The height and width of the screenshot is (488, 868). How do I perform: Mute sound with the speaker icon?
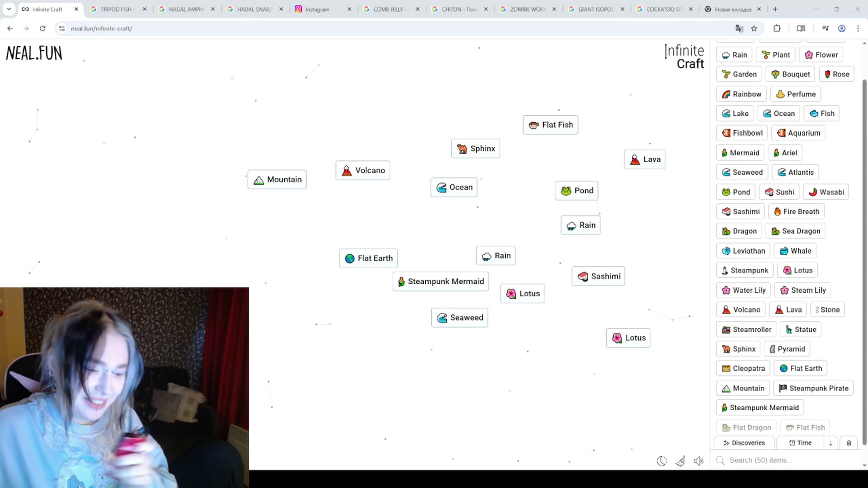(699, 461)
